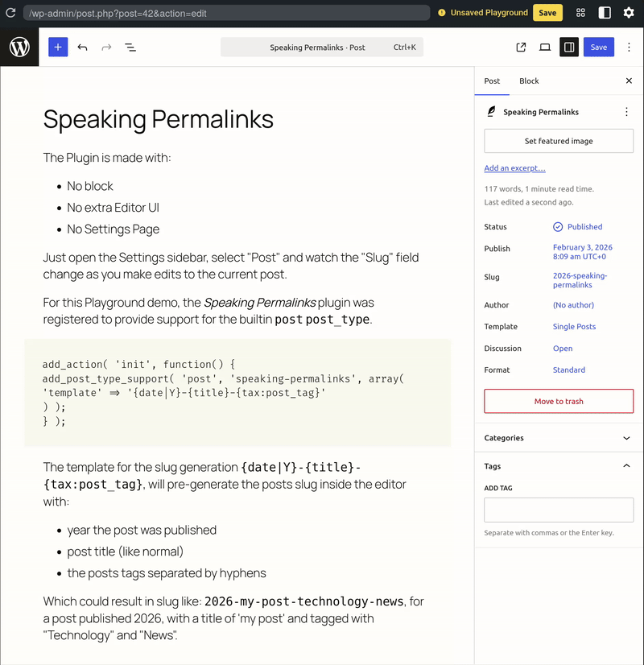The width and height of the screenshot is (644, 665).
Task: Click the inline code 2026-my-post-technology-news
Action: [304, 601]
